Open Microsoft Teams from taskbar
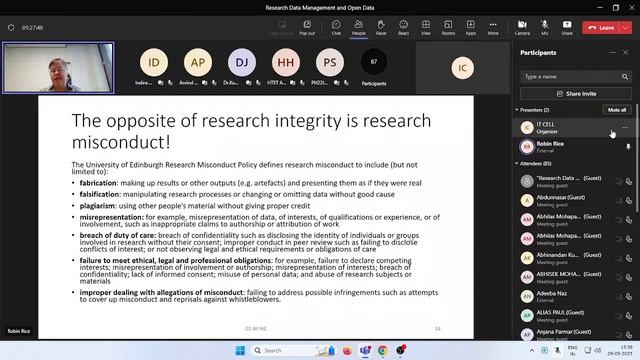Screen dimensions: 640x360 [x=365, y=350]
